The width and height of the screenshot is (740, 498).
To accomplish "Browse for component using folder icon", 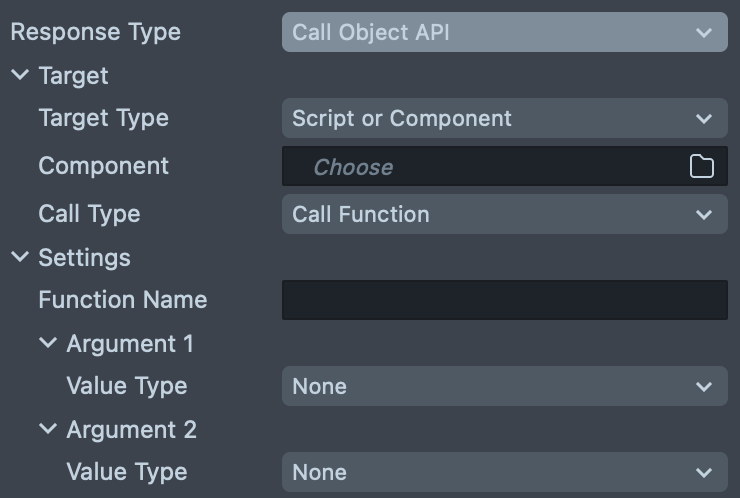I will pyautogui.click(x=702, y=167).
